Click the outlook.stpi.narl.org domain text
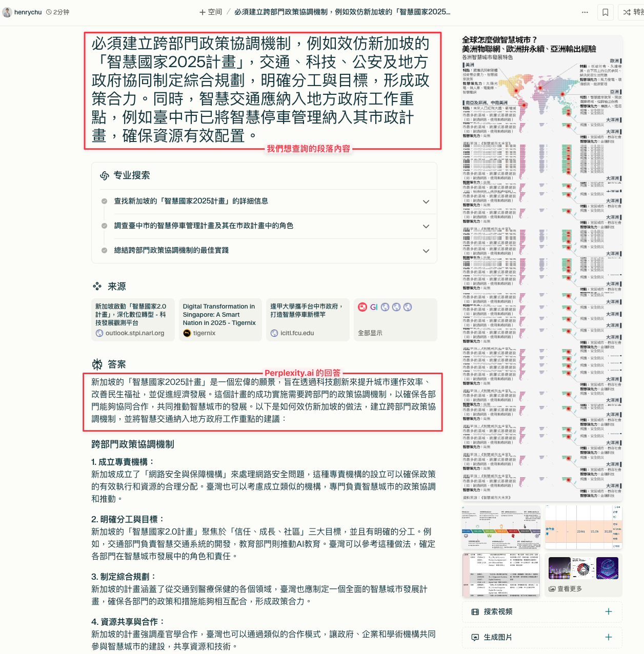Viewport: 644px width, 654px height. coord(135,333)
